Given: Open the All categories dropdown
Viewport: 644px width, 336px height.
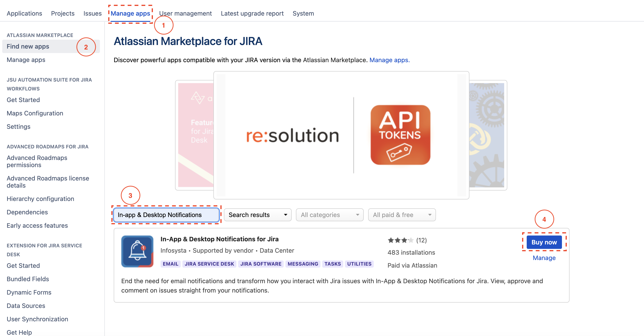Looking at the screenshot, I should click(329, 215).
